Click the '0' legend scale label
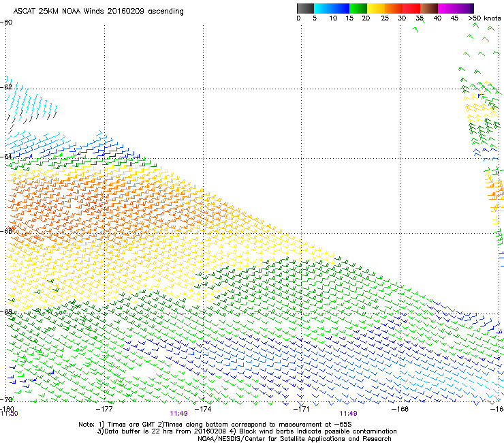The width and height of the screenshot is (504, 443). pos(298,18)
